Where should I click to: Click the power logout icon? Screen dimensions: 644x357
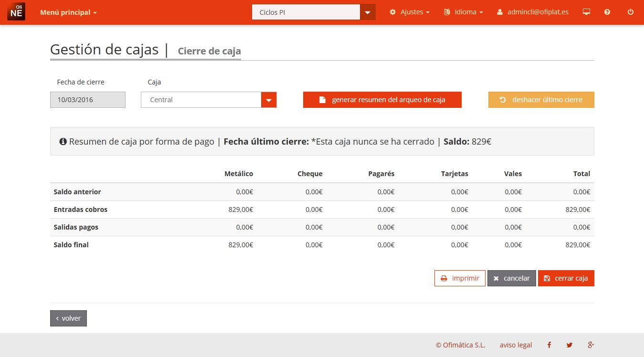click(631, 12)
